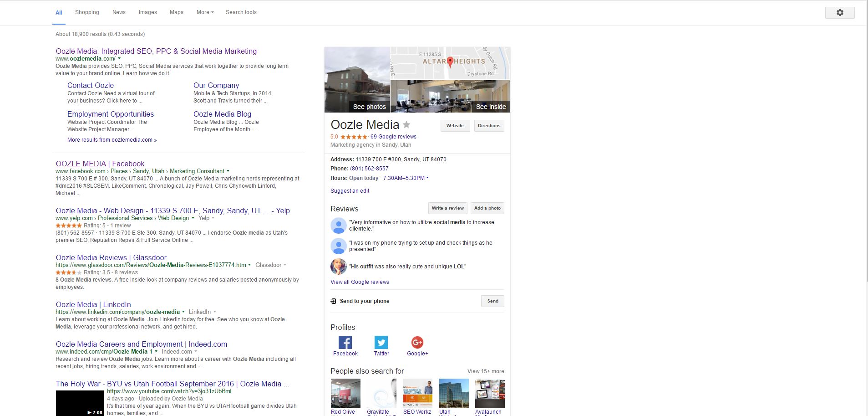Open Oozle Media Careers Indeed.com result
This screenshot has height=416, width=868.
[x=142, y=344]
